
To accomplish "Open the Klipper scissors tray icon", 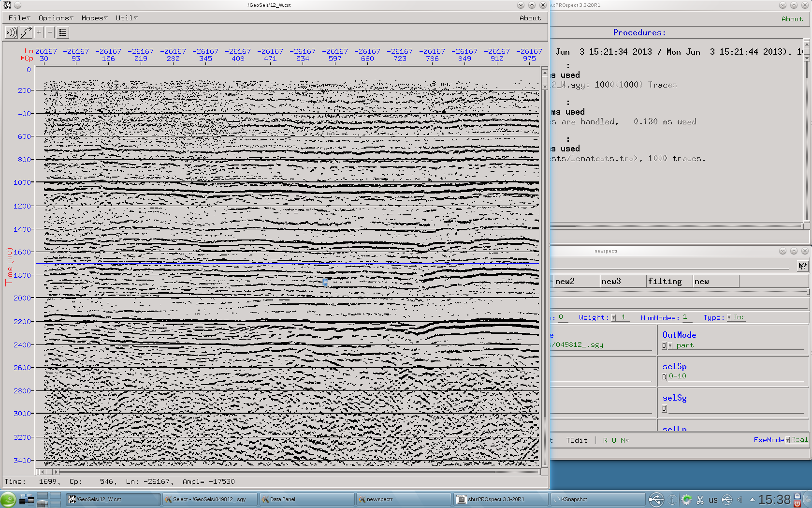I will coord(700,500).
